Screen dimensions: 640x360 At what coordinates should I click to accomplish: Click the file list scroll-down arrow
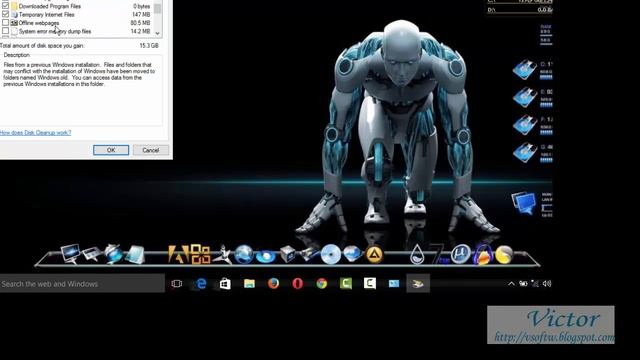(158, 33)
